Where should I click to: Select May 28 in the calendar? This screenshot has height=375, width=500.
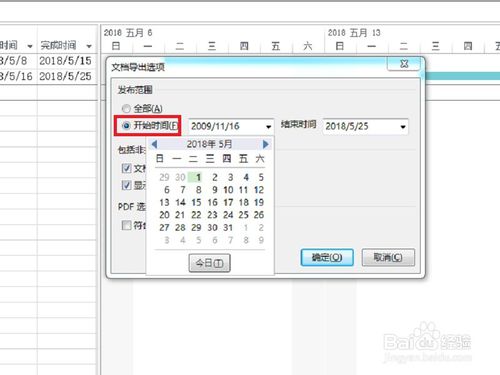coord(180,228)
